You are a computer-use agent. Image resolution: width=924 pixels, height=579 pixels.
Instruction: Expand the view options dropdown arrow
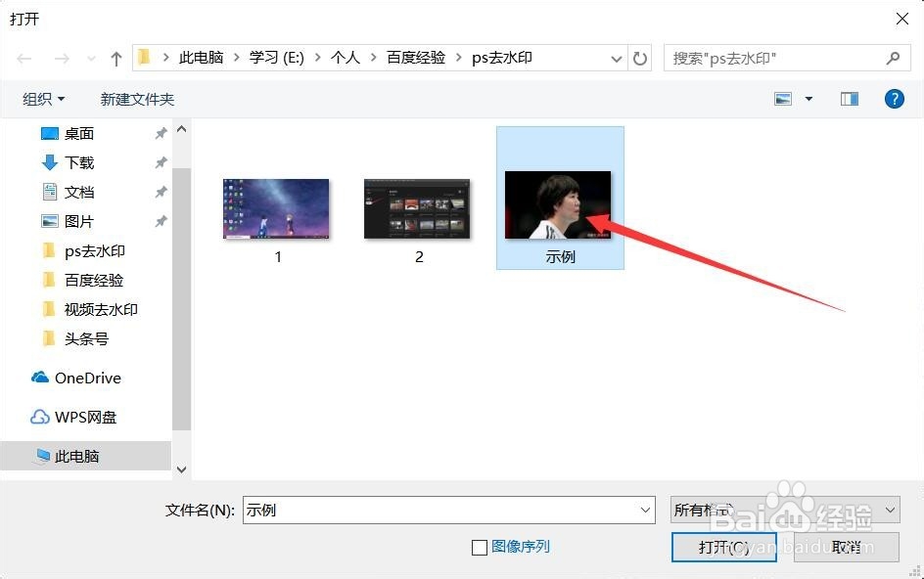[x=807, y=98]
